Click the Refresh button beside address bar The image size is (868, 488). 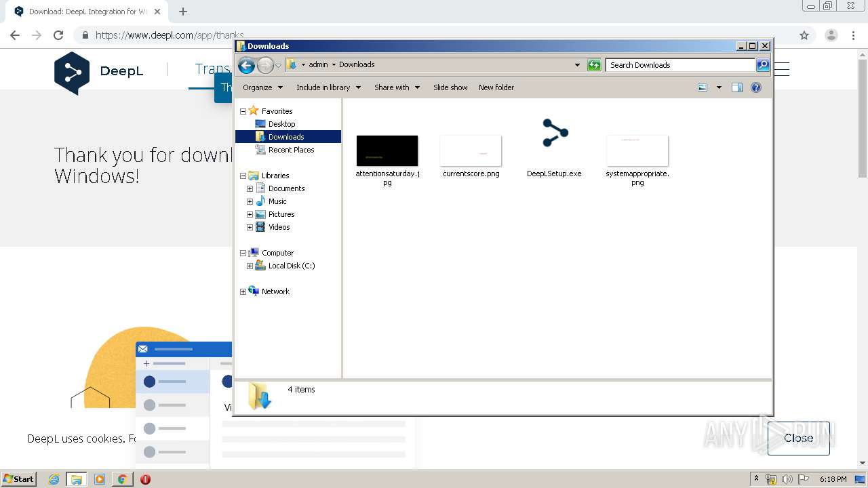pyautogui.click(x=594, y=65)
